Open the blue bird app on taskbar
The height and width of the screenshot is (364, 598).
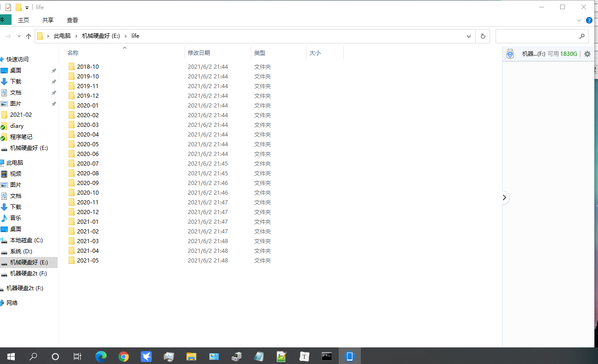pos(146,356)
